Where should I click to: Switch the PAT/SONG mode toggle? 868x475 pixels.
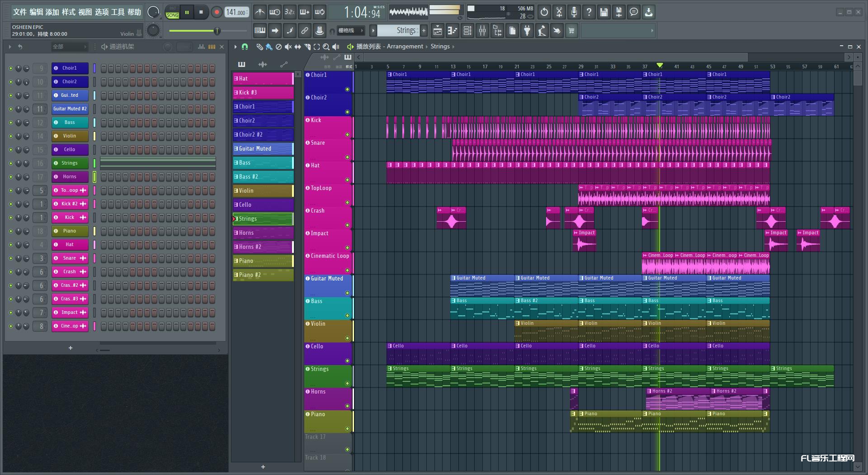[172, 12]
